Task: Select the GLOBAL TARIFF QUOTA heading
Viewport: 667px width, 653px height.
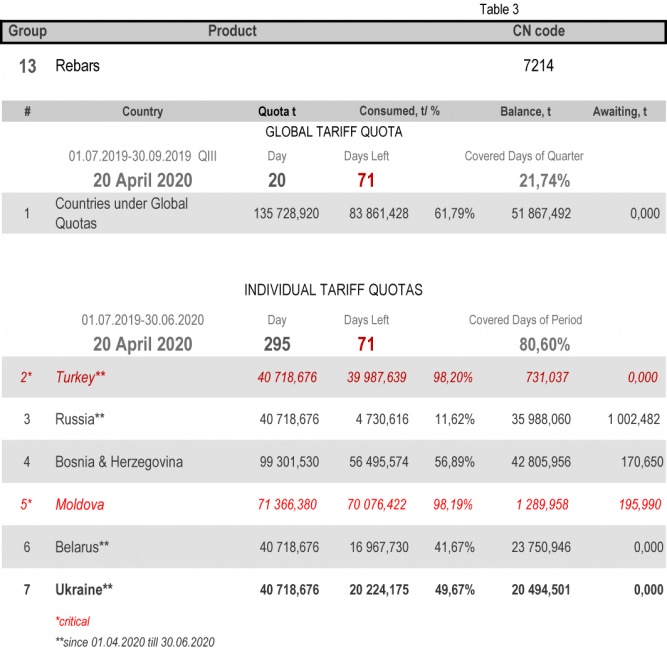Action: [x=333, y=132]
